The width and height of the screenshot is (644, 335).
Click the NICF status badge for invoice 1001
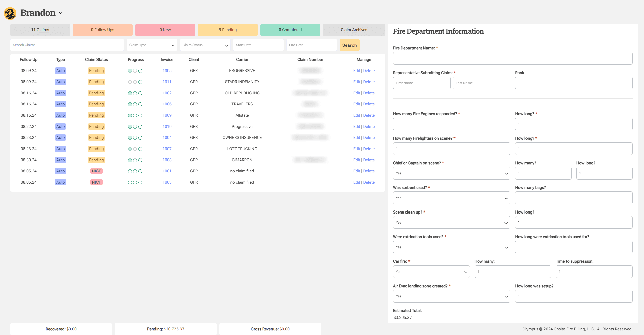coord(96,171)
